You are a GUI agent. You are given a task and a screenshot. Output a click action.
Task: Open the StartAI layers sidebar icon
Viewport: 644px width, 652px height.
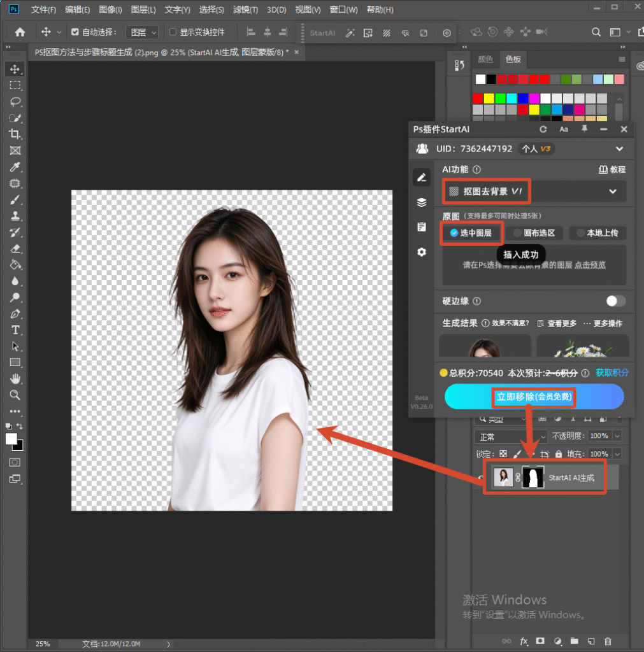pos(422,202)
